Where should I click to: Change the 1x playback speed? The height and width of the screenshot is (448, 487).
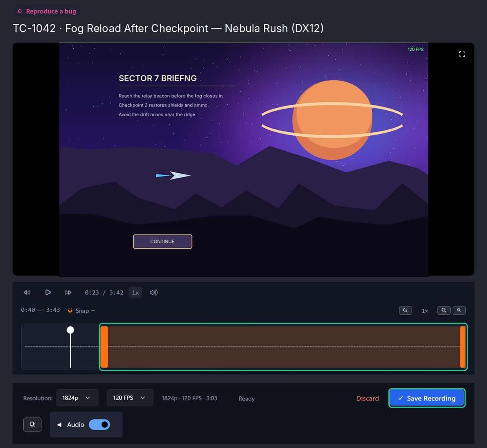click(x=136, y=292)
